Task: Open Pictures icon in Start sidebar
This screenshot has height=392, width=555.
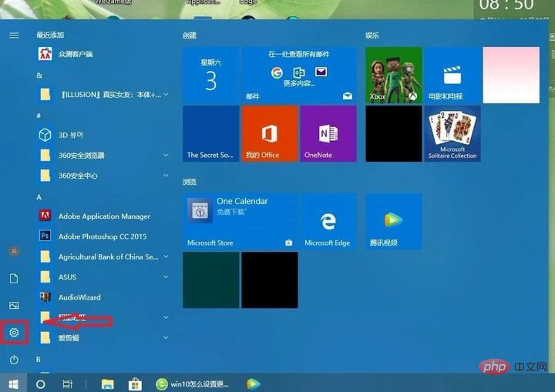Action: [14, 305]
